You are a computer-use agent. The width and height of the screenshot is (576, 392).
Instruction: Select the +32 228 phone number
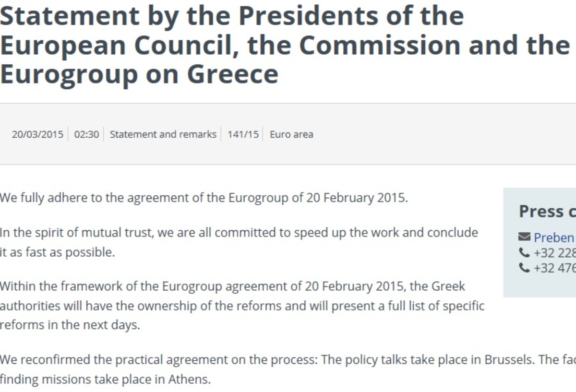tap(554, 253)
